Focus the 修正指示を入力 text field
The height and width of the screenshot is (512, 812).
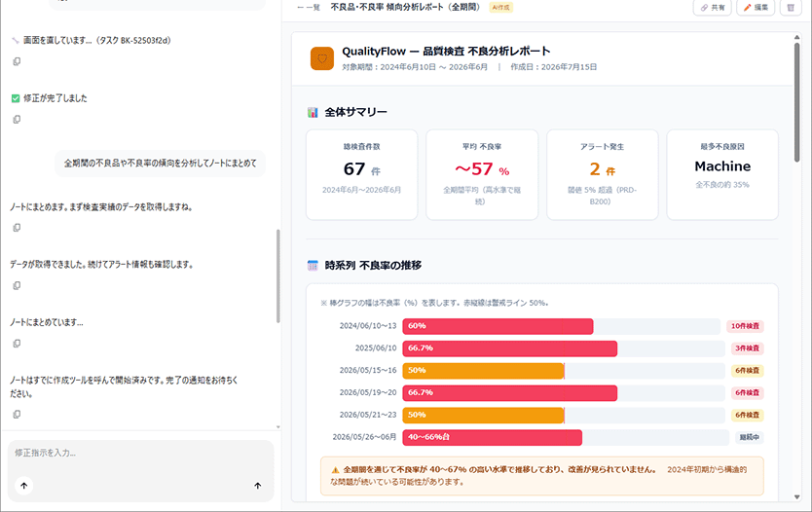(140, 453)
